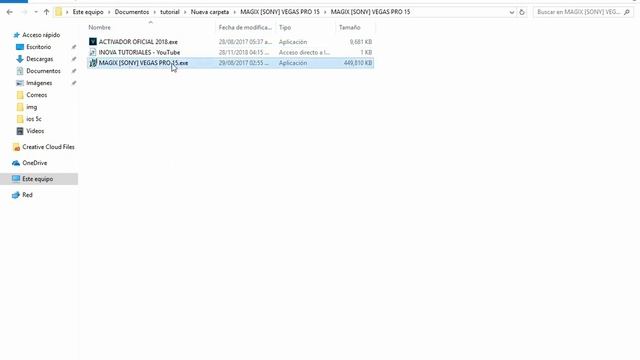This screenshot has height=360, width=640.
Task: Select Este equipo in sidebar
Action: click(38, 179)
